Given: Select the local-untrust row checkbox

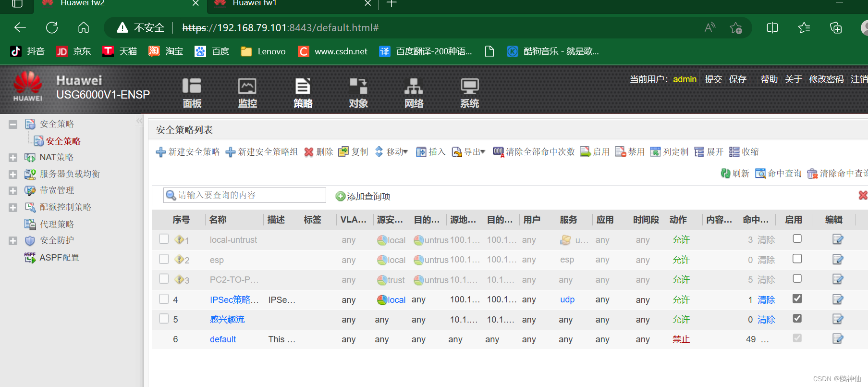Looking at the screenshot, I should (164, 239).
